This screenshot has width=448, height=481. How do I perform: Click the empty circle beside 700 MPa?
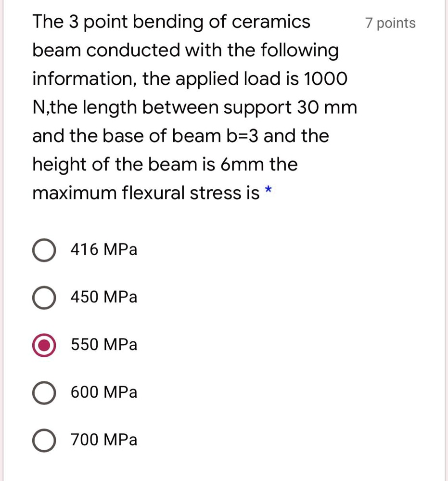pyautogui.click(x=44, y=440)
